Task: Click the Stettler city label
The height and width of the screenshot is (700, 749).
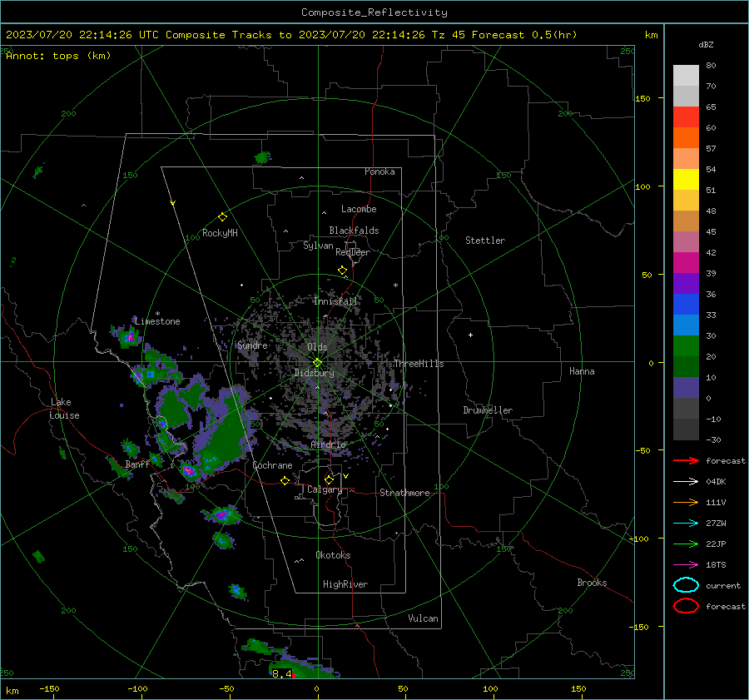Action: click(x=485, y=241)
